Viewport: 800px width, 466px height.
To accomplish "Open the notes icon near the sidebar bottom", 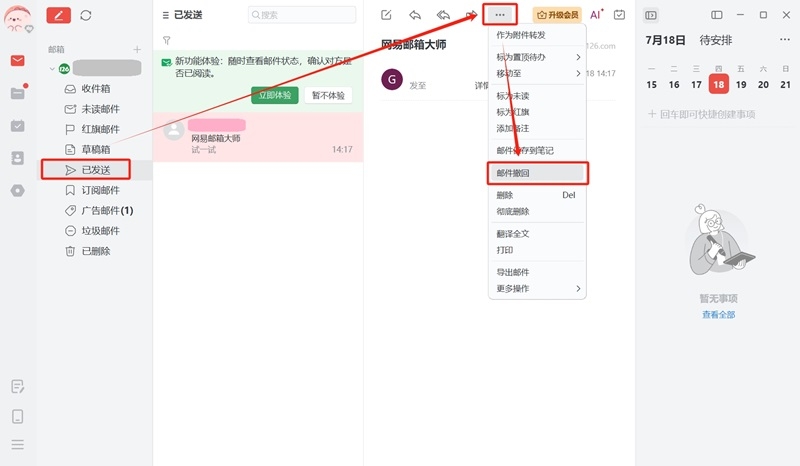I will (x=17, y=386).
